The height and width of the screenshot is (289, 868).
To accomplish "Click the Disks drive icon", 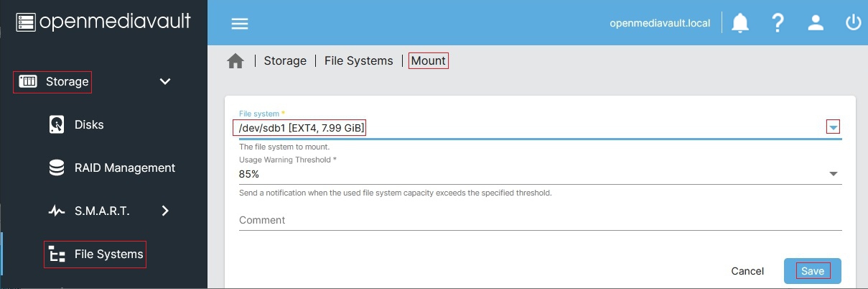I will click(57, 125).
